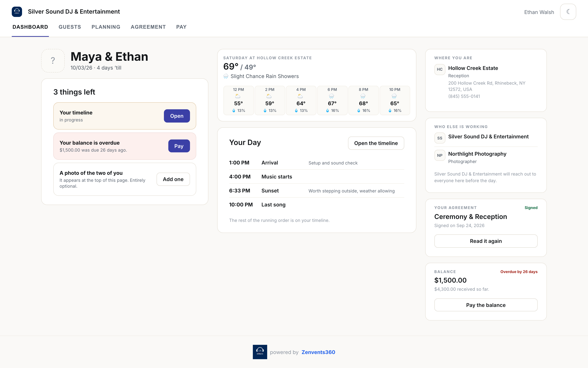Click the SS vendor avatar badge
This screenshot has width=588, height=368.
tap(440, 138)
